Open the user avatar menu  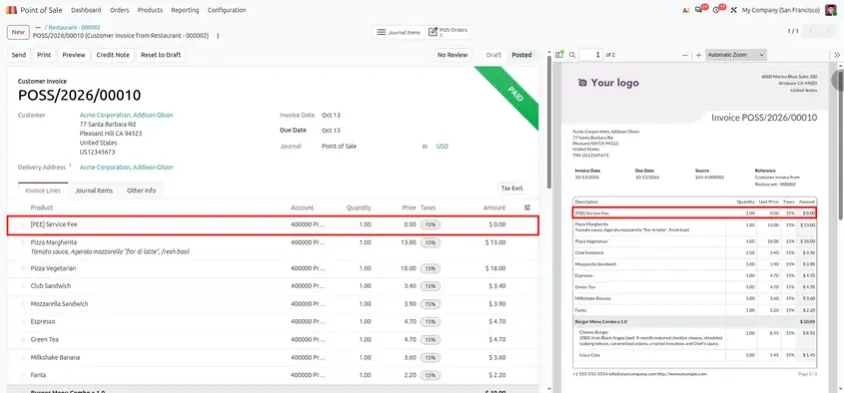[x=830, y=10]
